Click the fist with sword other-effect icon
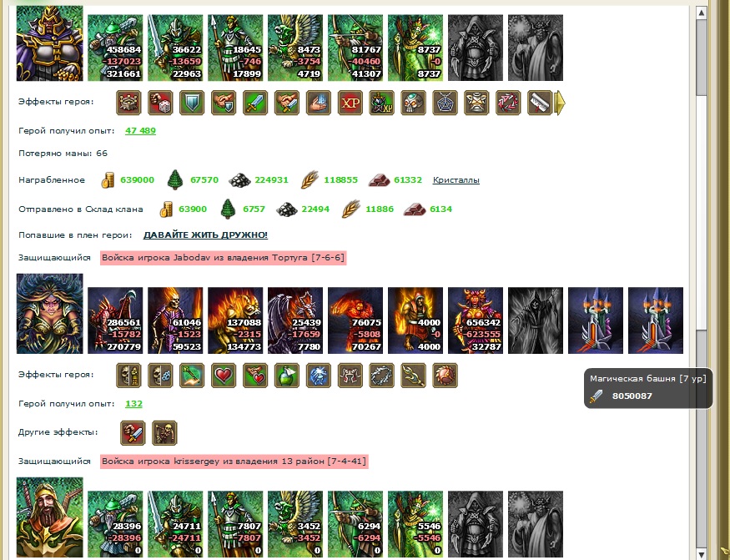Viewport: 730px width, 560px height. pos(133,433)
